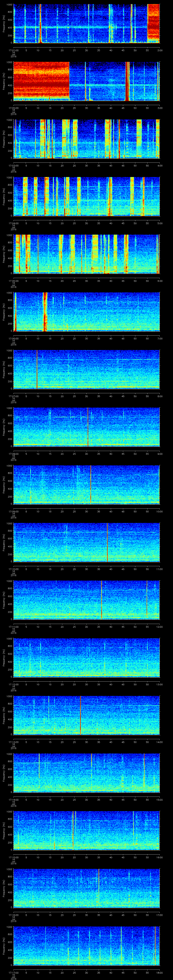173x980 pixels.
Task: Click the spectrogram panel starting at 17:13:00
Action: coord(86,715)
